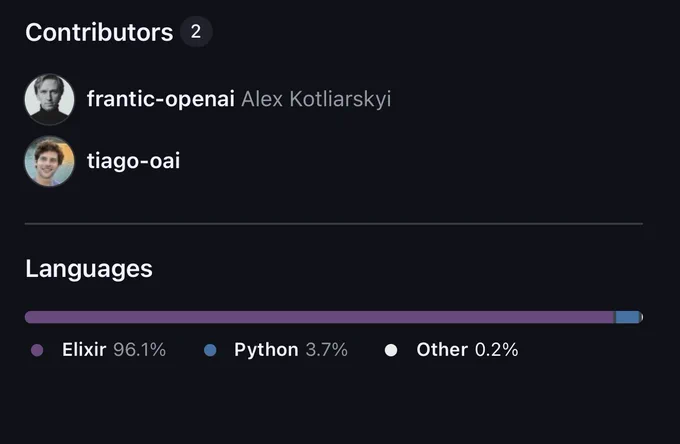Open the frantic-openai profile avatar
This screenshot has height=444, width=680.
[x=49, y=99]
